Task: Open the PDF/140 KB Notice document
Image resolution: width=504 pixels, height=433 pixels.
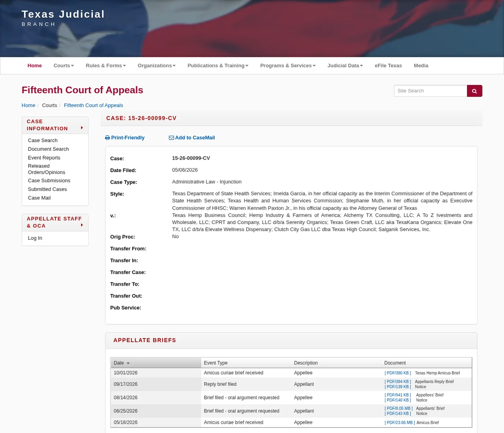Action: point(398,400)
